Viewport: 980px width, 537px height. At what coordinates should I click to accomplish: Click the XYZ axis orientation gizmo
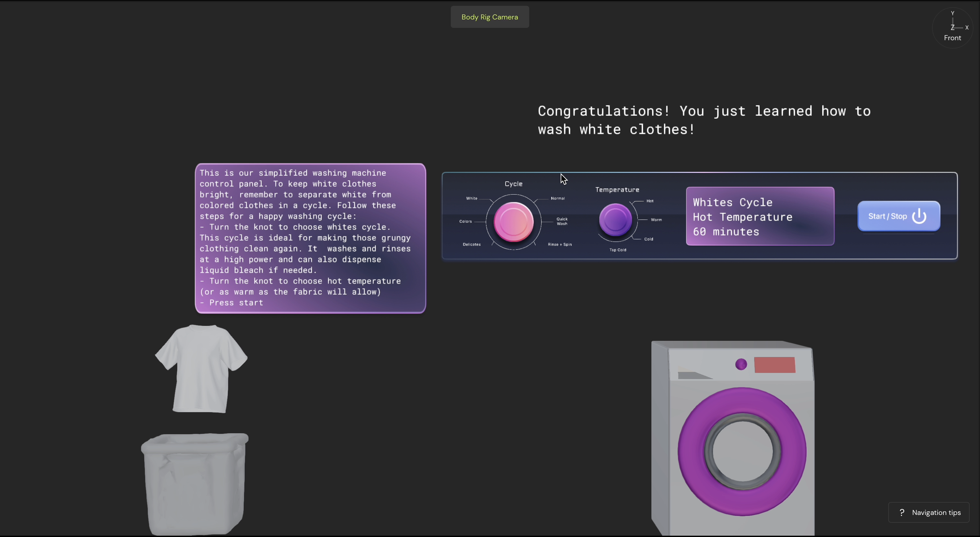click(953, 28)
